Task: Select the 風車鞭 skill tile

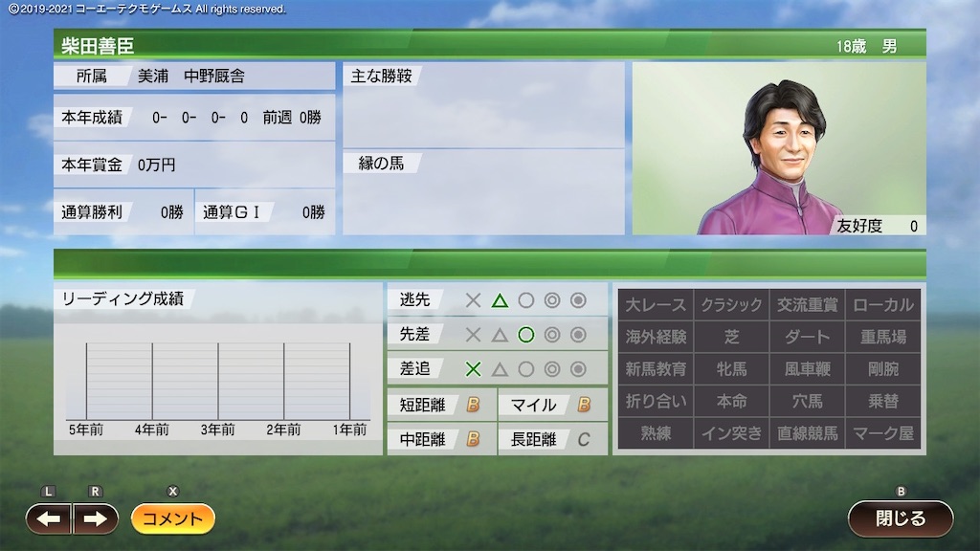Action: pos(807,369)
